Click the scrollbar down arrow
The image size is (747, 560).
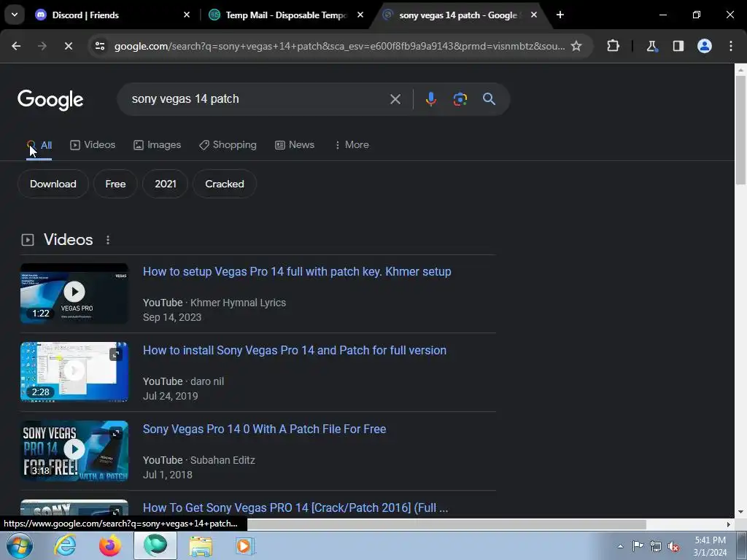click(740, 512)
